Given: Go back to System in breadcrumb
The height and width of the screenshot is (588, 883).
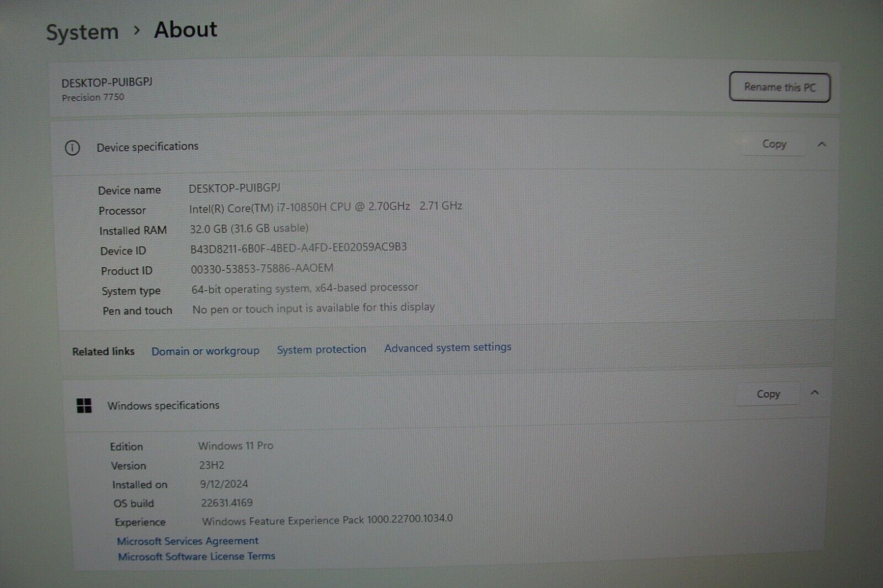Looking at the screenshot, I should pyautogui.click(x=82, y=32).
